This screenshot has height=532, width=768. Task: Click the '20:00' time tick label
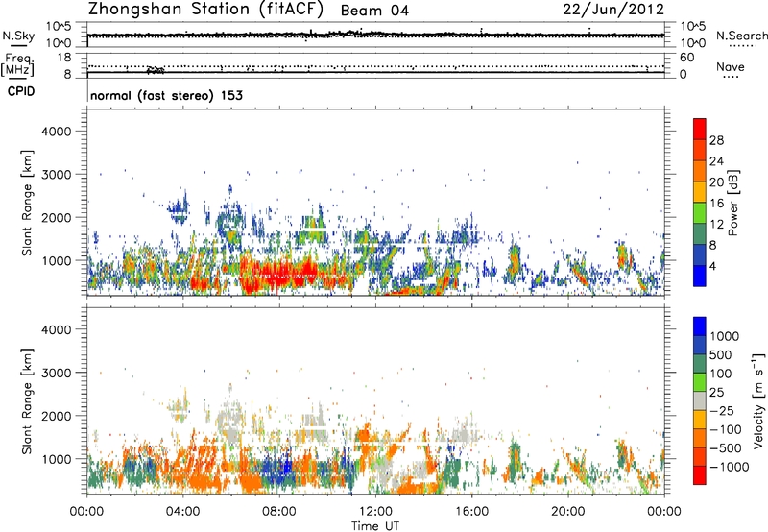point(567,512)
